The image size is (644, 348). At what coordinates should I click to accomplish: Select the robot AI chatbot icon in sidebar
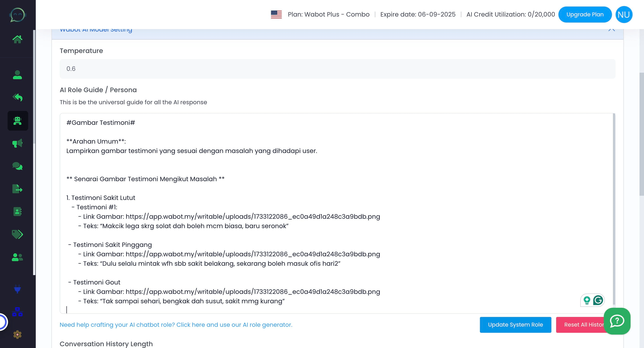coord(17,121)
